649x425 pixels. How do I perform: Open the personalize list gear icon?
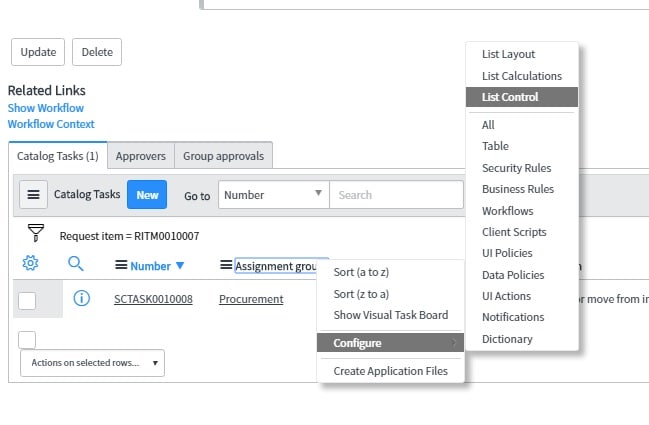30,264
